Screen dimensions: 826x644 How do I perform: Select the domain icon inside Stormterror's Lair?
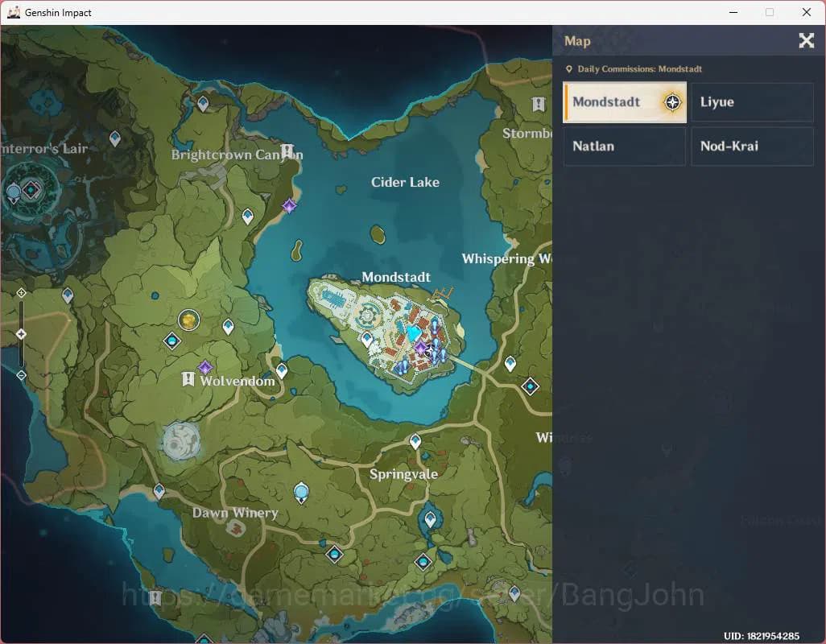tap(31, 189)
